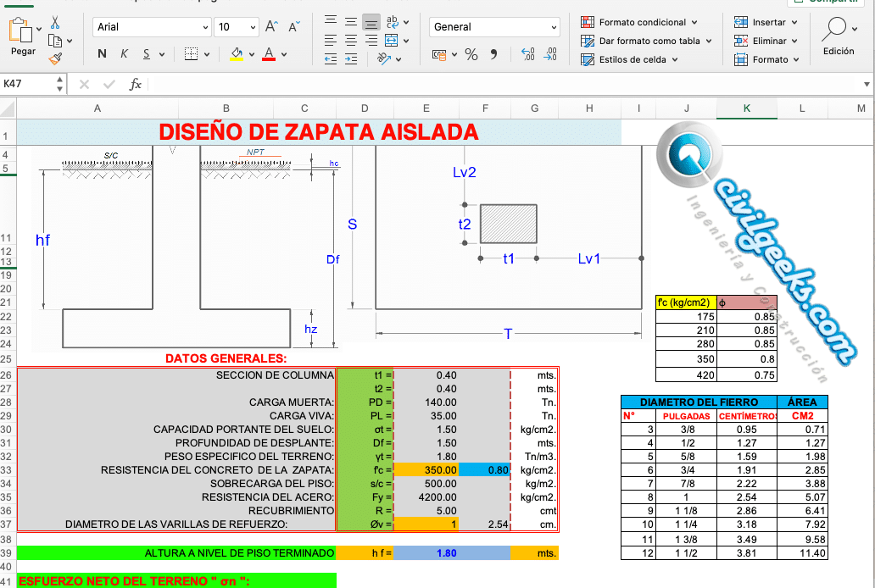Open the Estilos de celda gallery
Image resolution: width=875 pixels, height=588 pixels.
coord(629,59)
